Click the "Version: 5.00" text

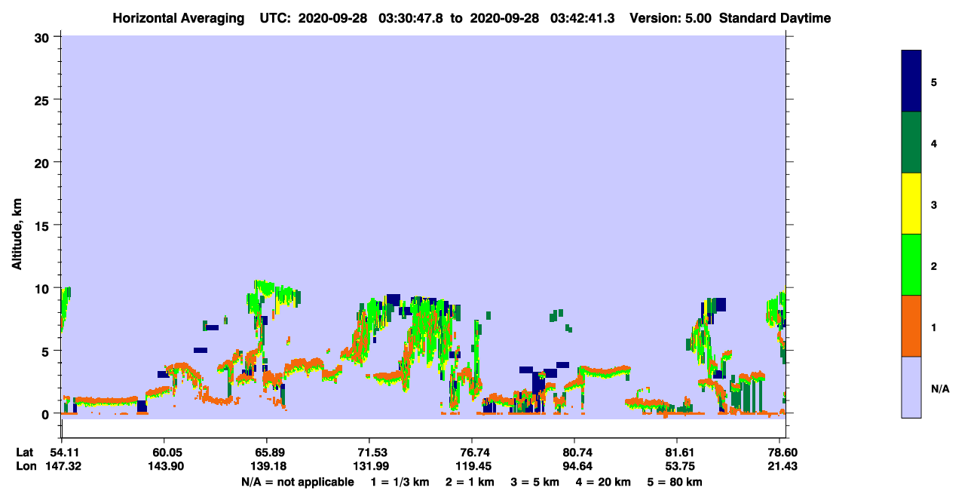pos(671,18)
